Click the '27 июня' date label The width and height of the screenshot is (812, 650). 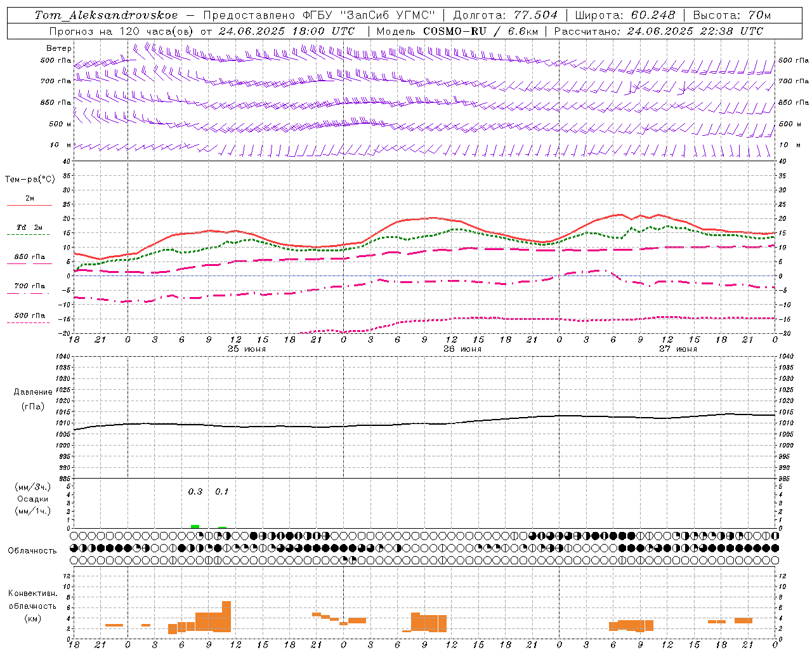[x=678, y=349]
